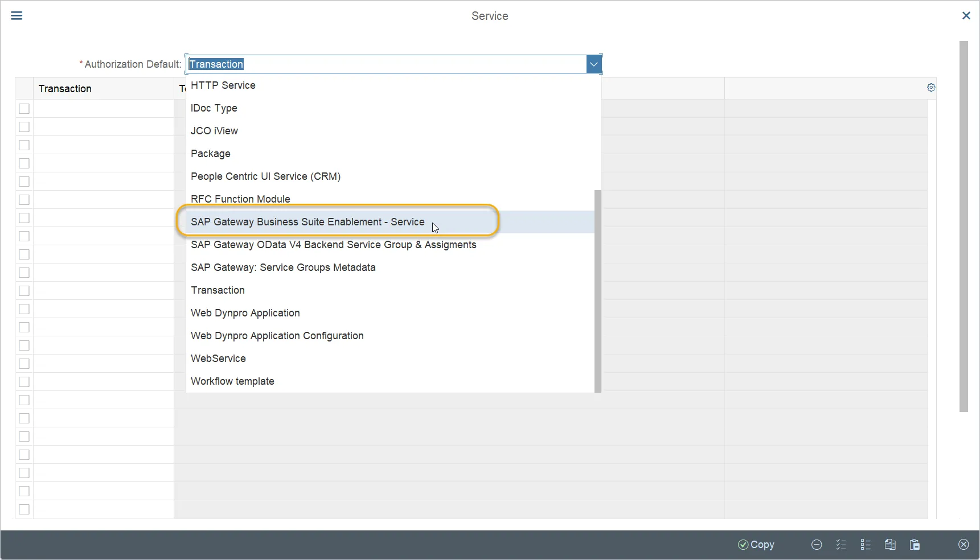Click the Authorization Default input field

(x=386, y=64)
